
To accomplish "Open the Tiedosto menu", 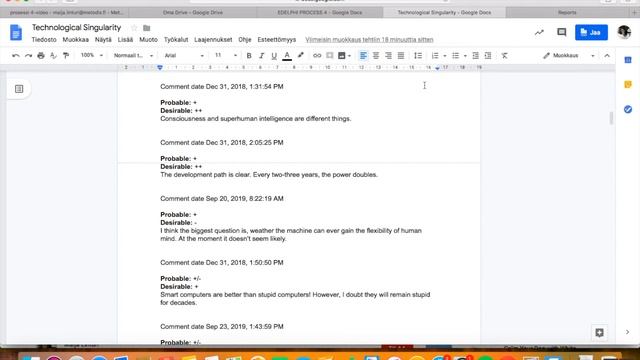I will 44,40.
